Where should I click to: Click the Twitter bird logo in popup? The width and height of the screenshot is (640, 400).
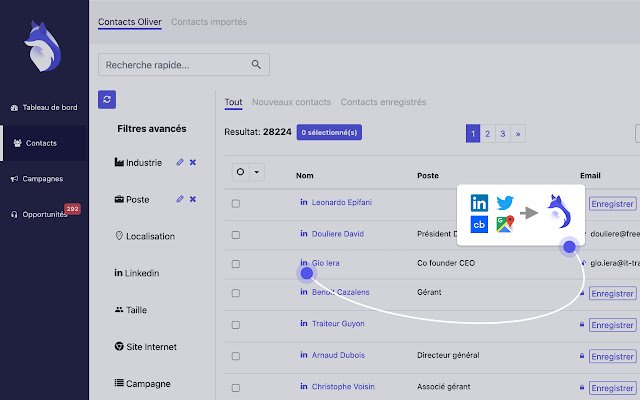pos(505,203)
